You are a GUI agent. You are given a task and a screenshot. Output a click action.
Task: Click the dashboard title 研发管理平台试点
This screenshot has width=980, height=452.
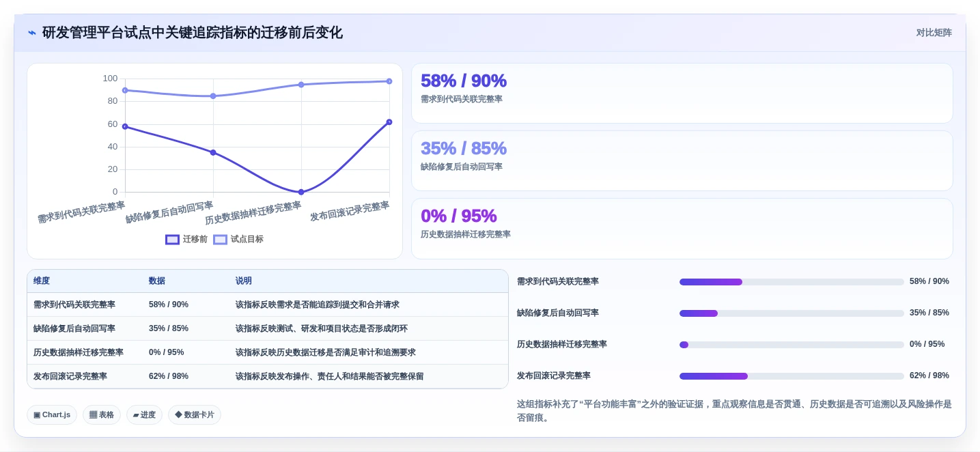[193, 33]
